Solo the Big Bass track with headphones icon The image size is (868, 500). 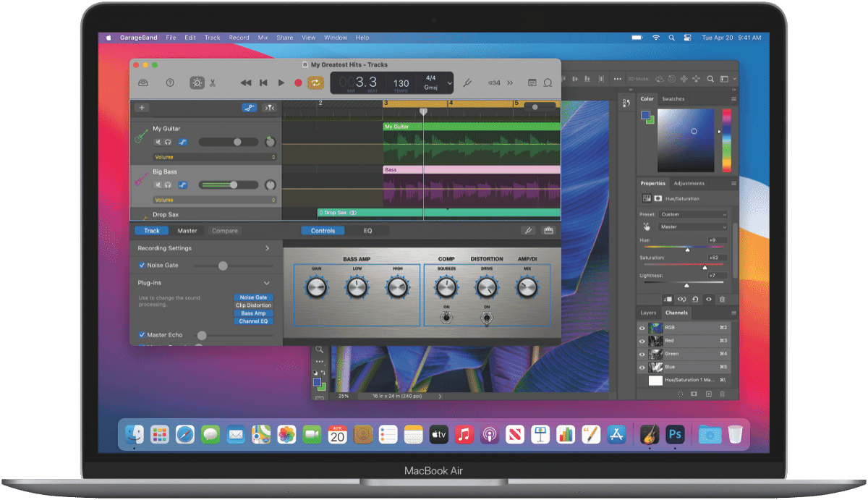point(168,185)
